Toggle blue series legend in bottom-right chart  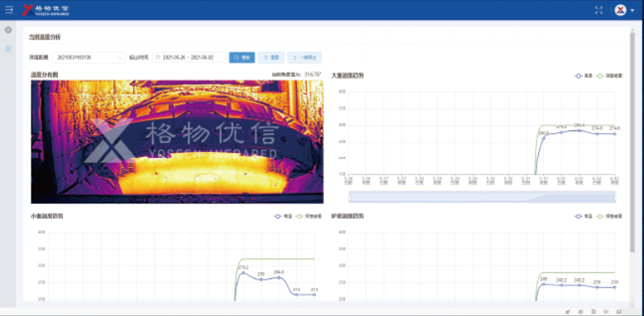(582, 216)
